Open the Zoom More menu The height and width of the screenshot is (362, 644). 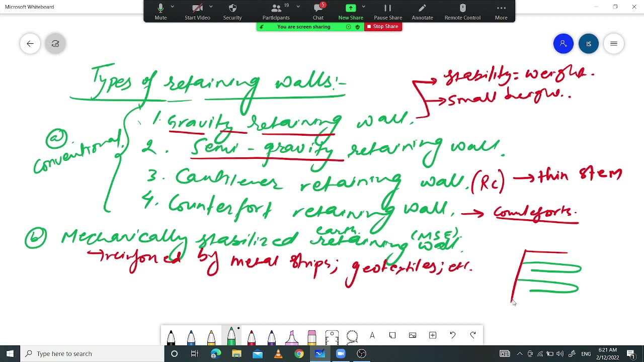tap(501, 12)
